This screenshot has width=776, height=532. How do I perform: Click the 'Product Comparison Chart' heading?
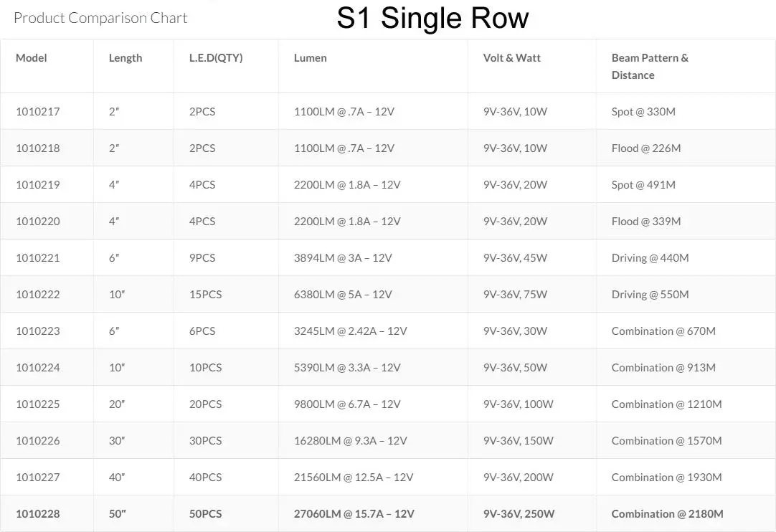point(100,18)
